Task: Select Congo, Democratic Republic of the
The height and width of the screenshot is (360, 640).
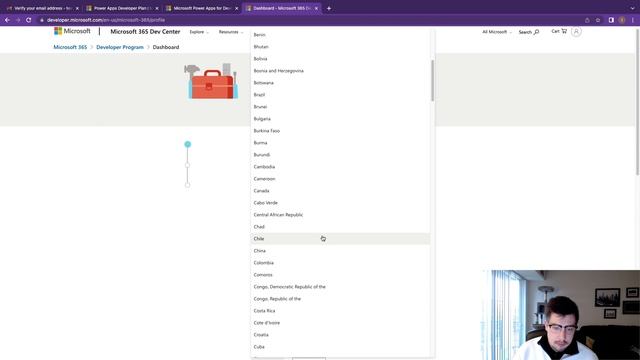Action: [340, 287]
